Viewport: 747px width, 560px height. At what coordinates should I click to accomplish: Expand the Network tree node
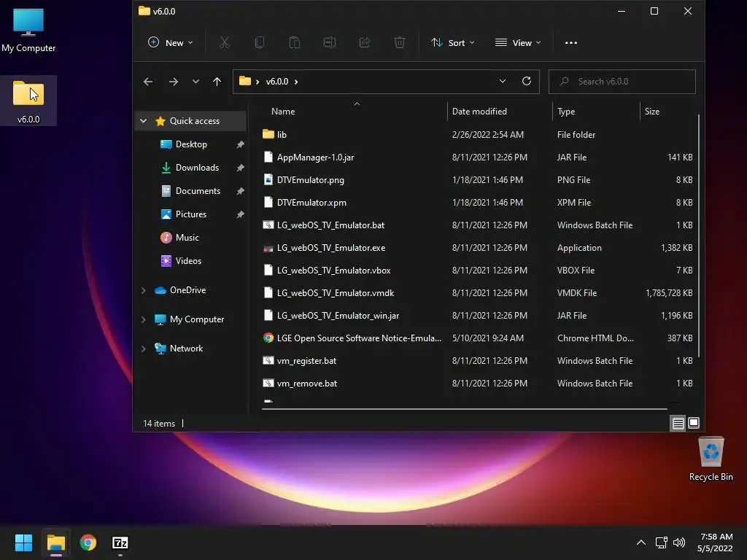(144, 349)
